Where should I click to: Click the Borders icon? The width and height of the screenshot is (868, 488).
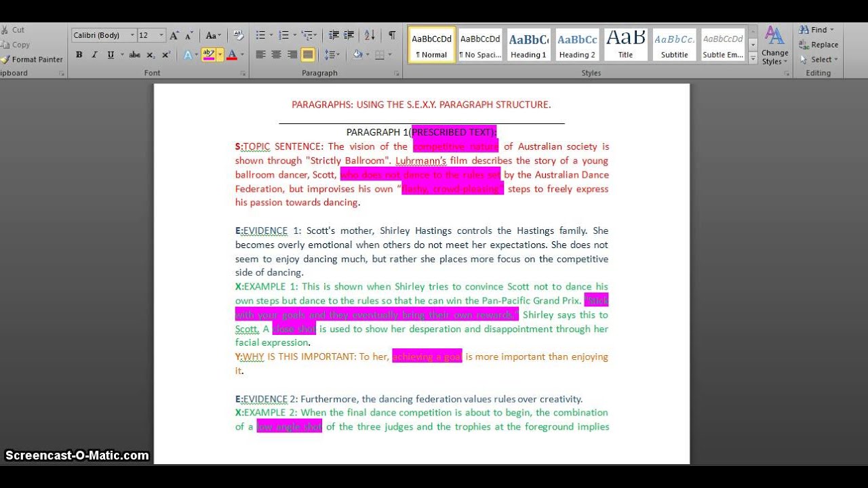380,55
